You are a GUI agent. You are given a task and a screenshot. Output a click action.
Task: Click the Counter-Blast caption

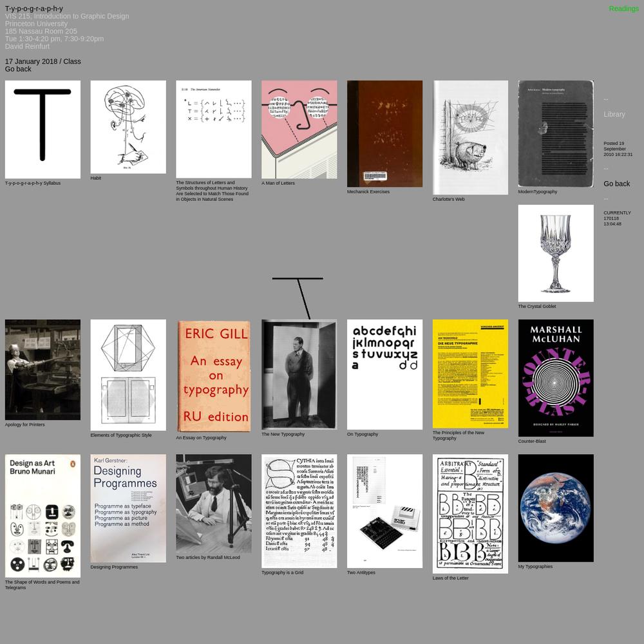pos(532,442)
